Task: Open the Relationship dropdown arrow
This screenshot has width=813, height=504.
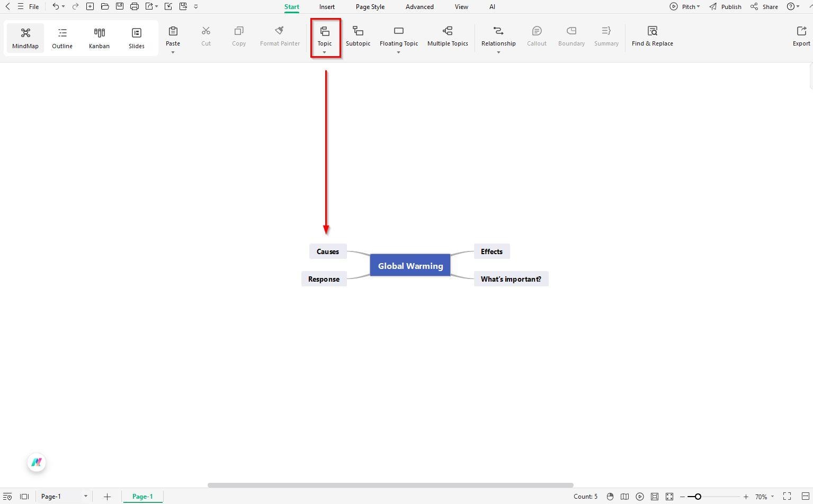Action: [498, 52]
